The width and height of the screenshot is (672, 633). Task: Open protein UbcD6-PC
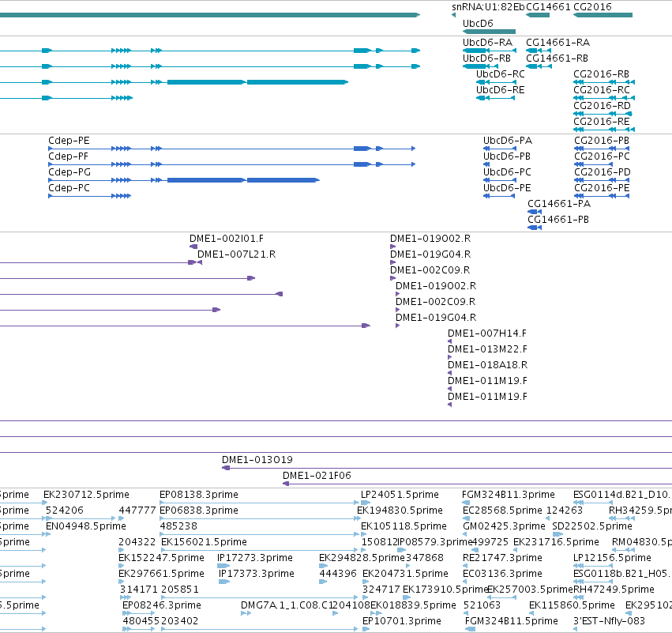pos(507,172)
